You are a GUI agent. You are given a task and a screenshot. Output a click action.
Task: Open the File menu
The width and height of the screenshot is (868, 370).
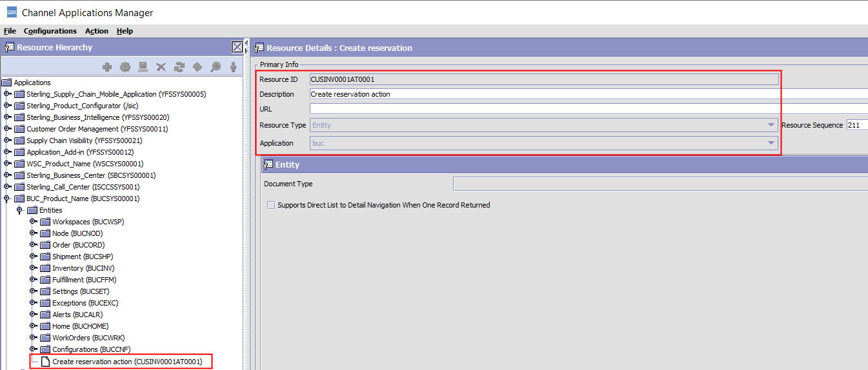click(x=10, y=31)
